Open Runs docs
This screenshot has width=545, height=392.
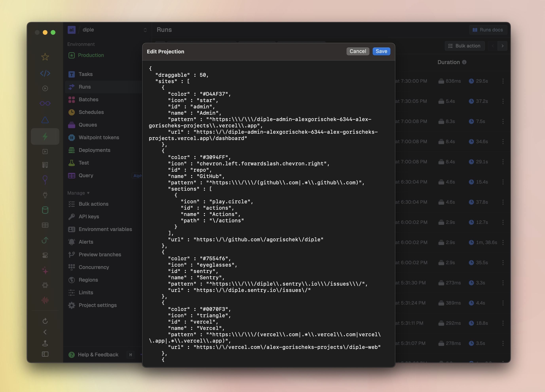tap(488, 30)
